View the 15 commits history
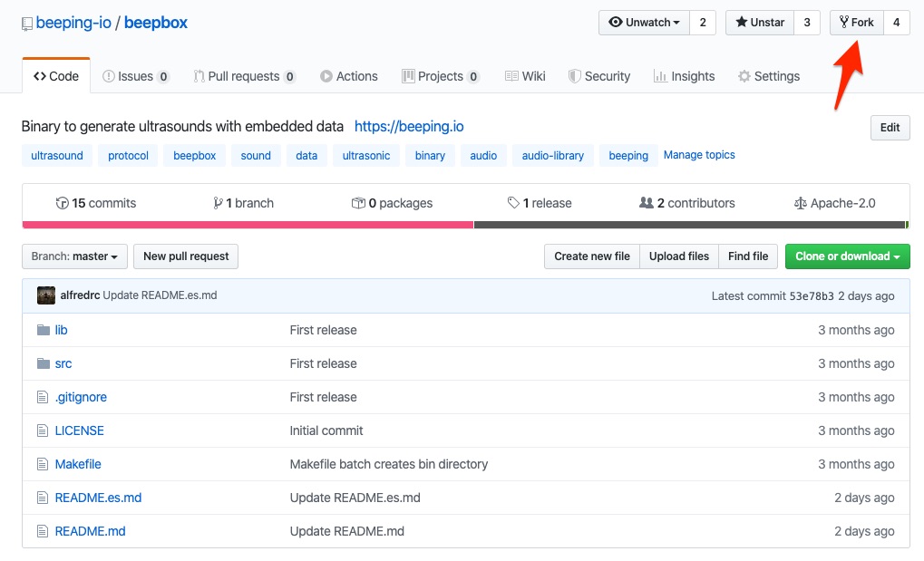This screenshot has width=924, height=561. 96,203
